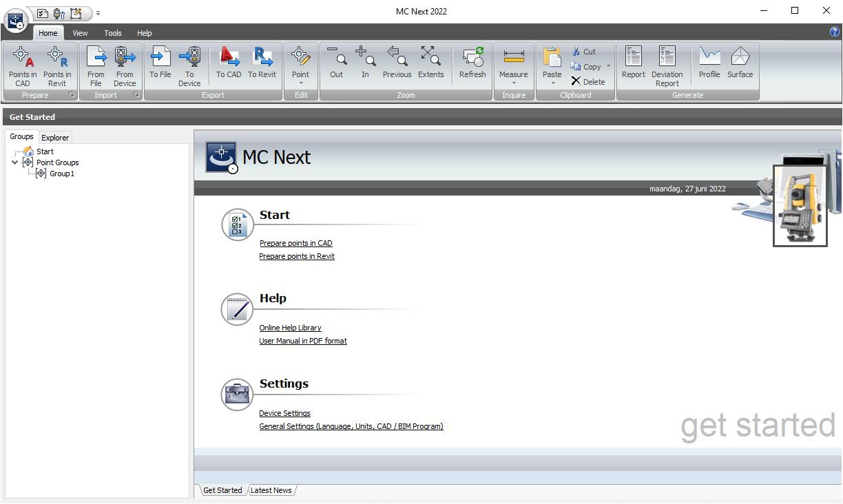Export points To Device
The width and height of the screenshot is (843, 504).
click(x=189, y=67)
